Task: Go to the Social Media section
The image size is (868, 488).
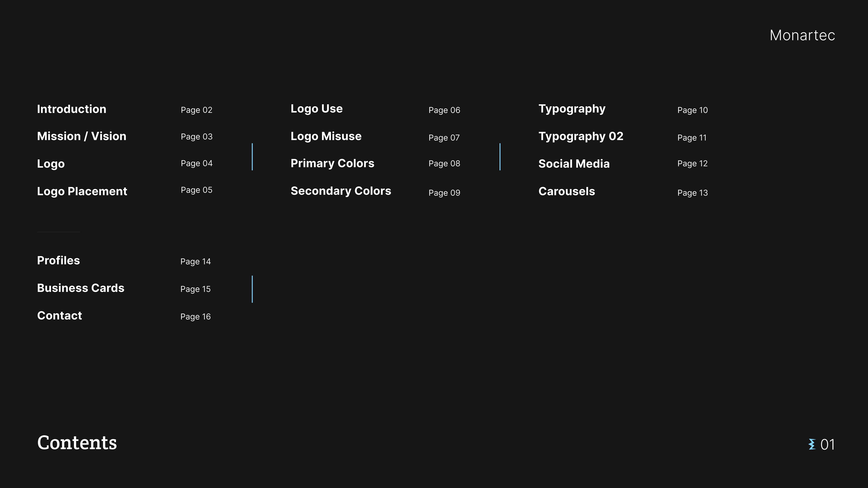Action: (x=574, y=164)
